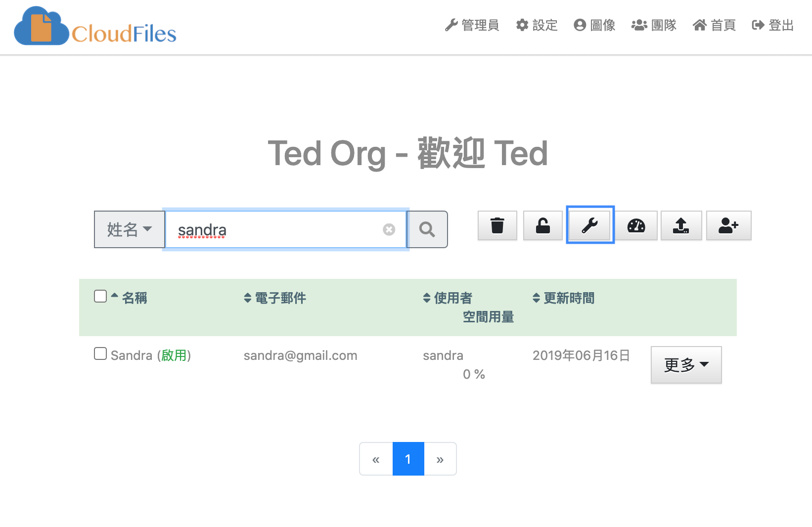Clear the search field with the x icon
This screenshot has width=812, height=527.
coord(389,229)
